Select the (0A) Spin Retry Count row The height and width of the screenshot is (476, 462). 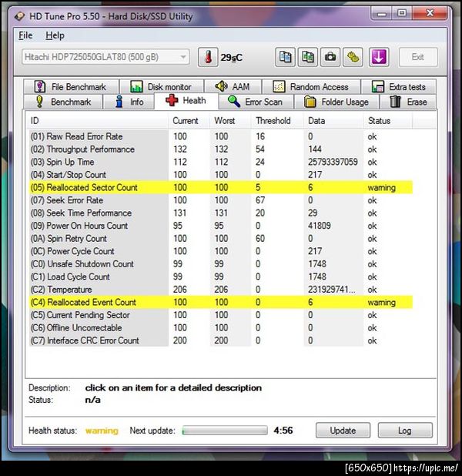click(x=221, y=239)
